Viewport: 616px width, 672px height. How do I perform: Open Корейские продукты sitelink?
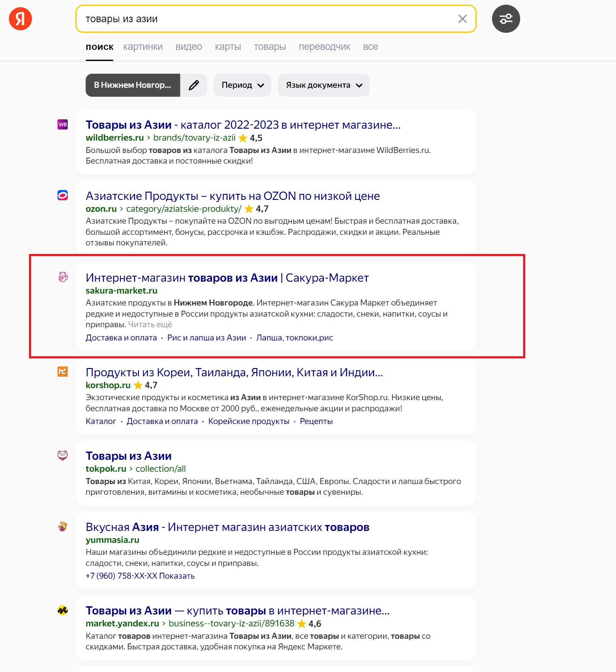pos(249,421)
